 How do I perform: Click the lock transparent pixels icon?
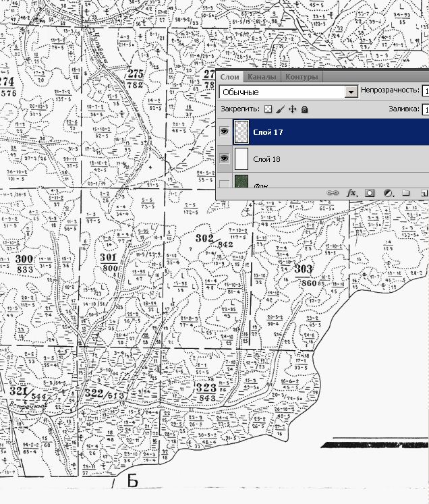coord(268,109)
